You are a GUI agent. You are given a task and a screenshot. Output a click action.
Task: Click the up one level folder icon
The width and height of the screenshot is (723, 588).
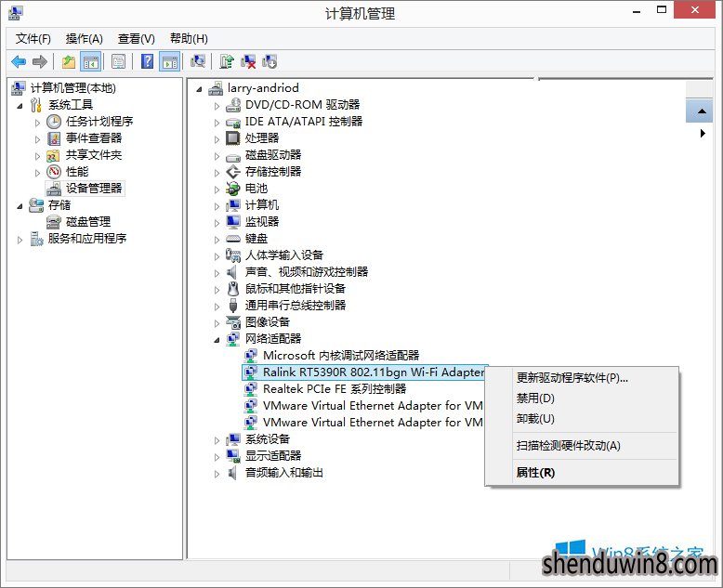click(x=69, y=61)
